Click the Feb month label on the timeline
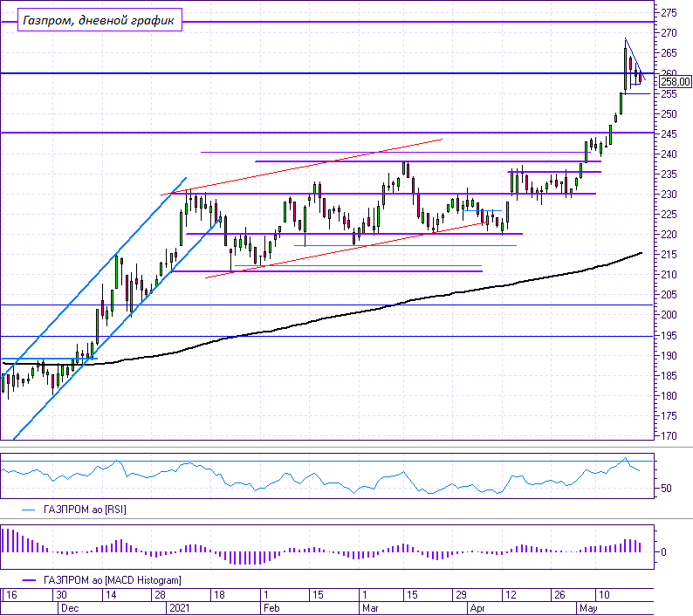 click(271, 608)
